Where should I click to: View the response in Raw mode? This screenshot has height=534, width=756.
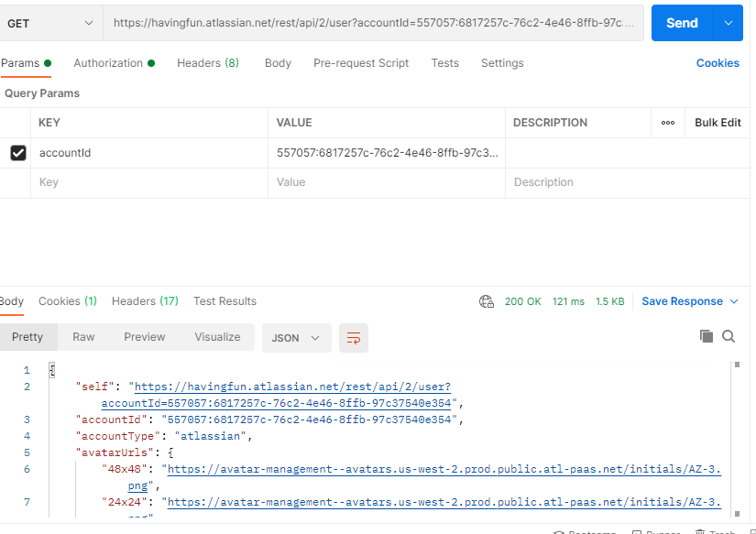coord(83,337)
